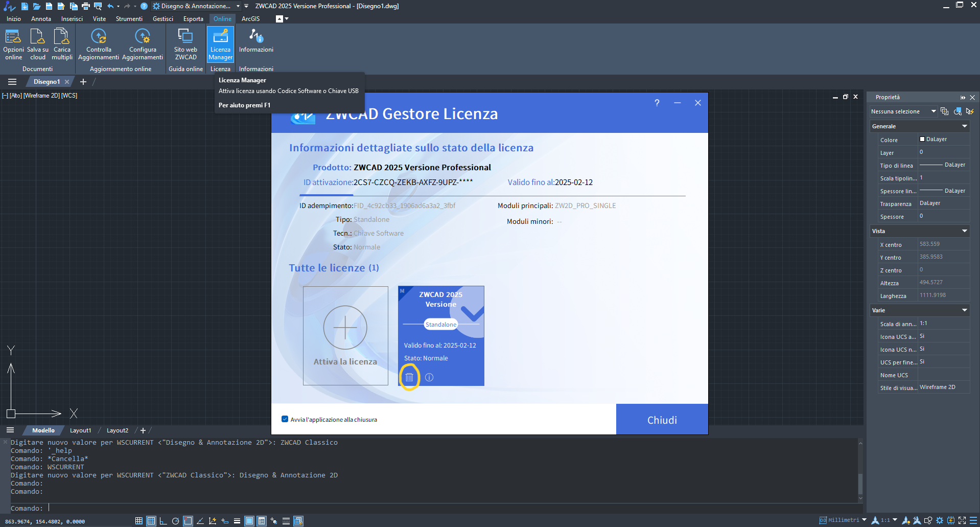The height and width of the screenshot is (527, 980).
Task: Click the trash icon on the license card
Action: (409, 377)
